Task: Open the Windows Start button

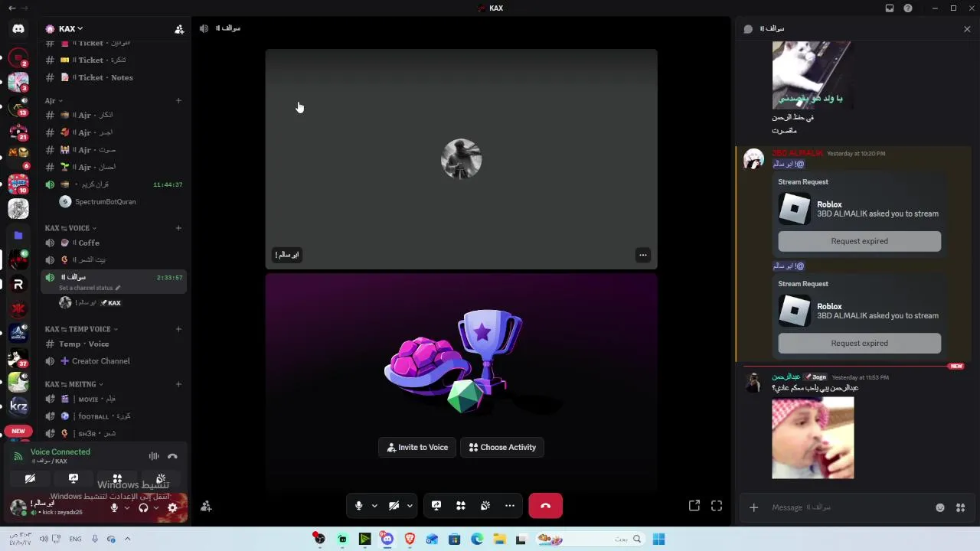Action: 658,540
